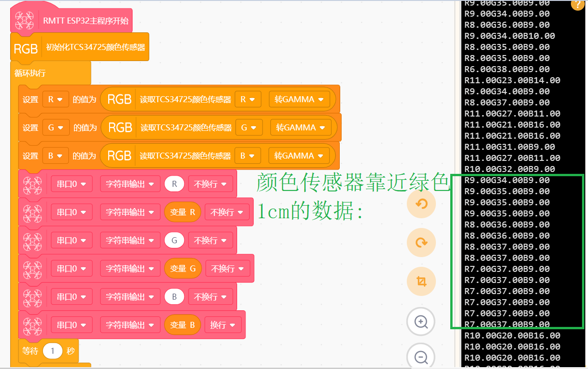
Task: Zoom in with the magnifier plus button
Action: (421, 321)
